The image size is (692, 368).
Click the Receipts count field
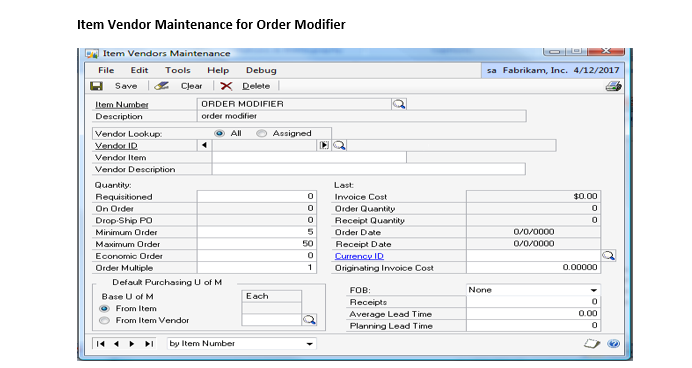[x=533, y=301]
